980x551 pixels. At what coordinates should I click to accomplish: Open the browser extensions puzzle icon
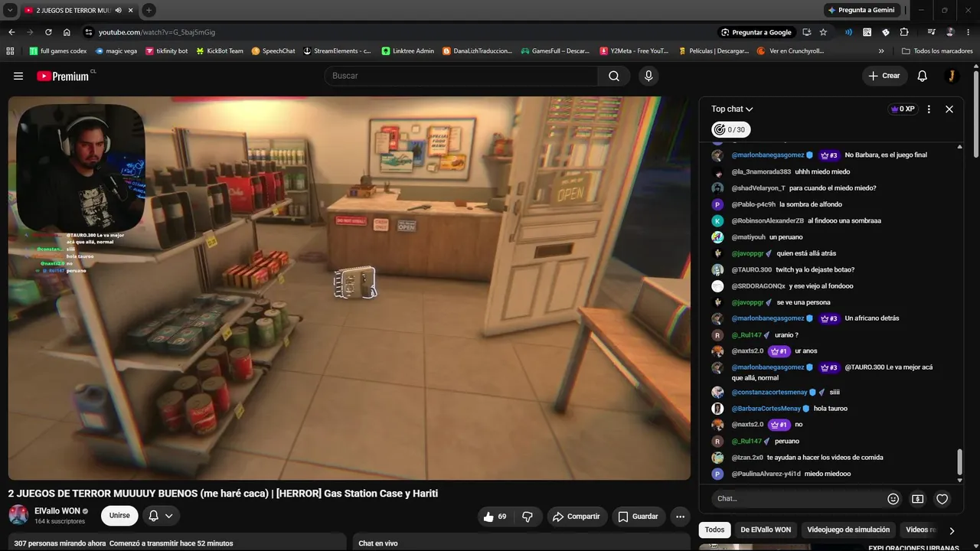(904, 32)
